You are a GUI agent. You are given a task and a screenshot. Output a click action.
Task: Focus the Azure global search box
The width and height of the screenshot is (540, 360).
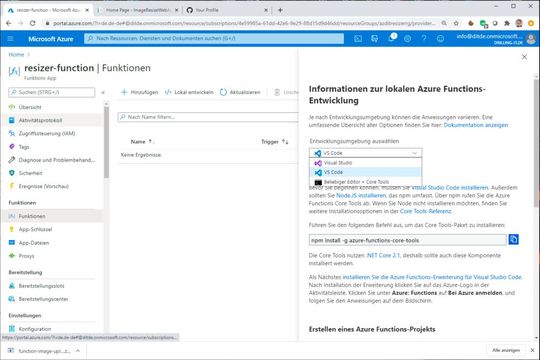214,39
